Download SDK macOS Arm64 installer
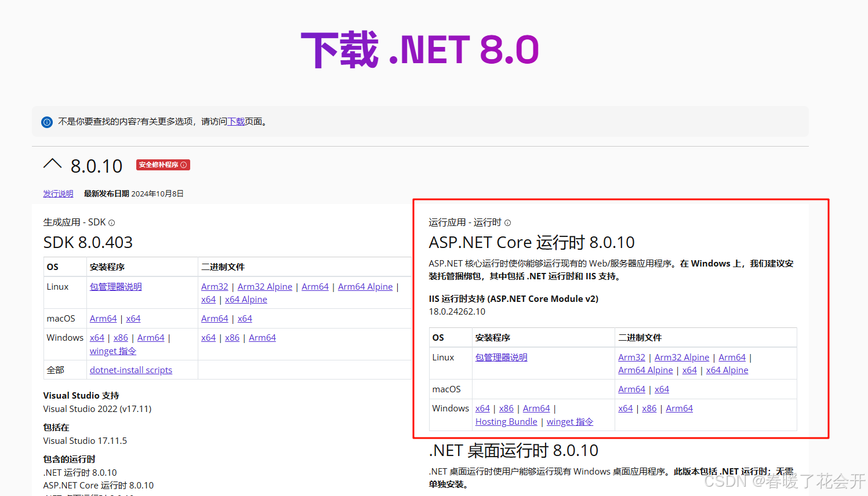 103,319
